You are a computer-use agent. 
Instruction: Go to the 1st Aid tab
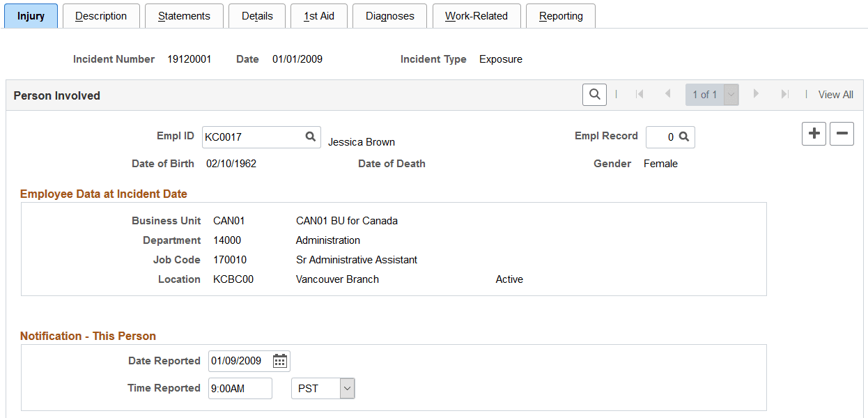tap(318, 15)
